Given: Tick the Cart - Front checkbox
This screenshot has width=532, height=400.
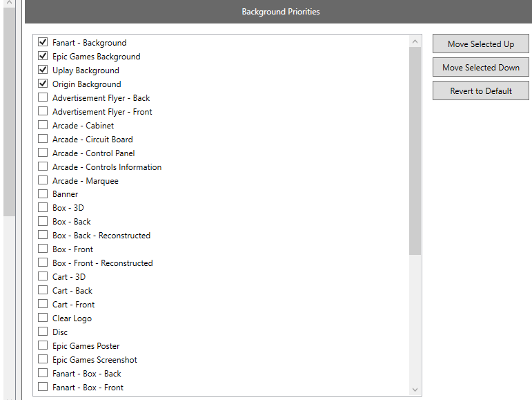Looking at the screenshot, I should pyautogui.click(x=43, y=304).
